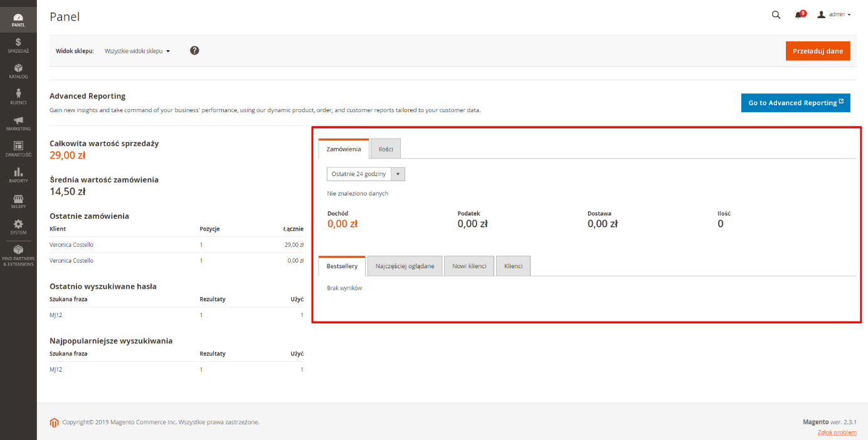Open the System sidebar menu

pyautogui.click(x=18, y=228)
